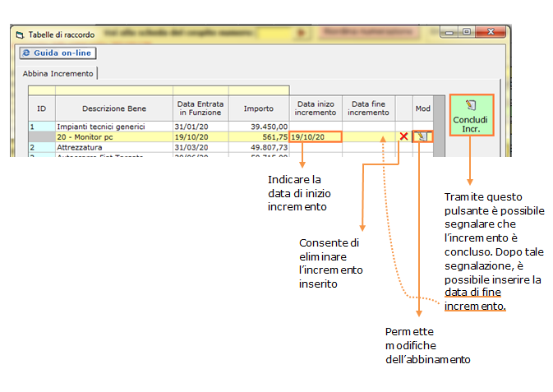
Task: Select row Impianti tecnici generici
Action: click(x=231, y=127)
